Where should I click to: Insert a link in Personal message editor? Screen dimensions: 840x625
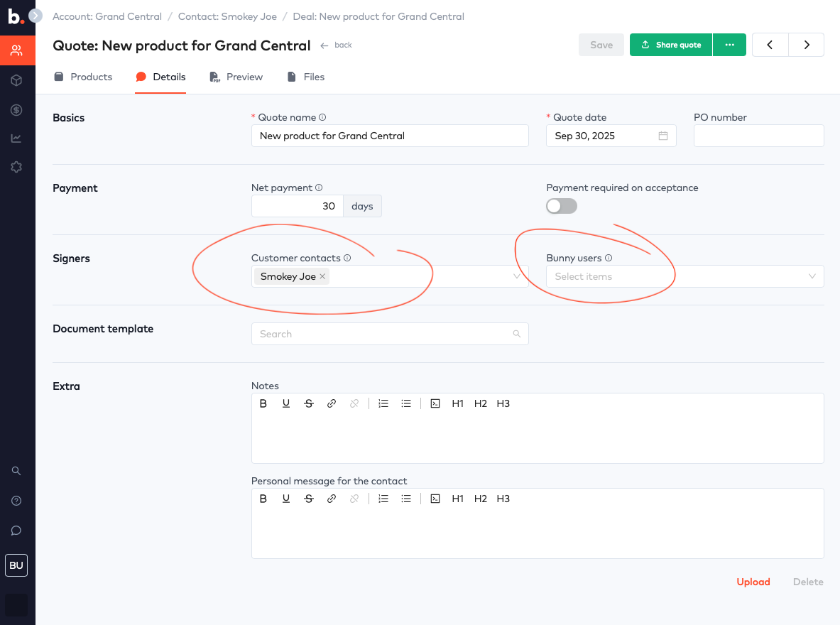(x=332, y=499)
